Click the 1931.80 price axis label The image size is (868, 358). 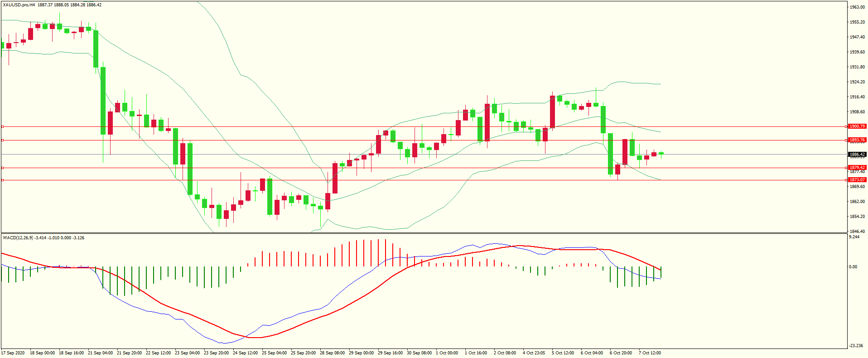pos(857,67)
